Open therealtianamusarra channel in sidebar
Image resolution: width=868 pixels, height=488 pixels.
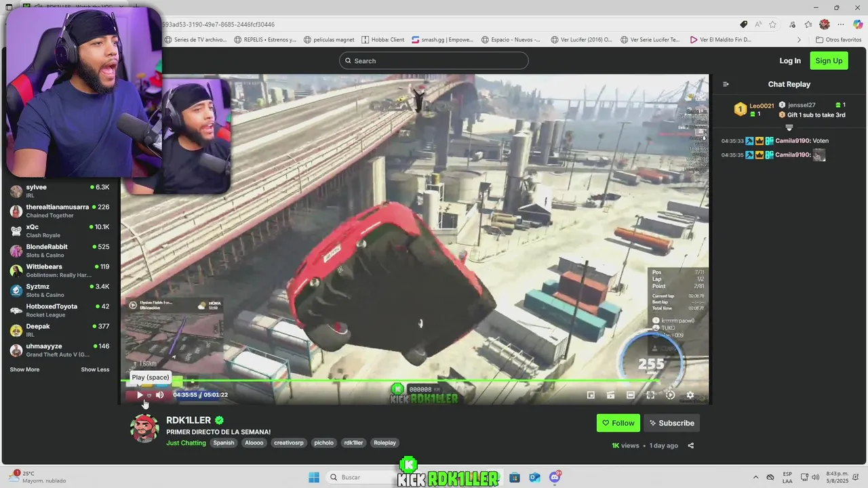pyautogui.click(x=60, y=211)
